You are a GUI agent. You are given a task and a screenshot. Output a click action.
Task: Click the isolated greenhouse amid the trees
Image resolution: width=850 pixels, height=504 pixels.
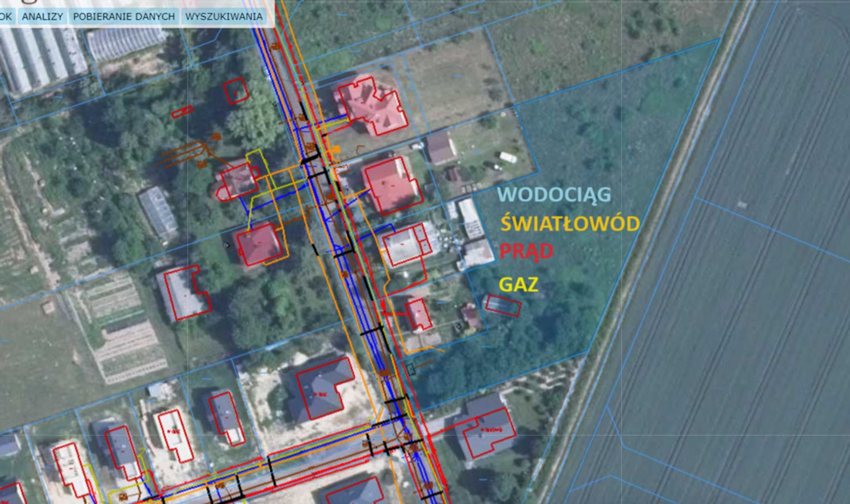[158, 211]
